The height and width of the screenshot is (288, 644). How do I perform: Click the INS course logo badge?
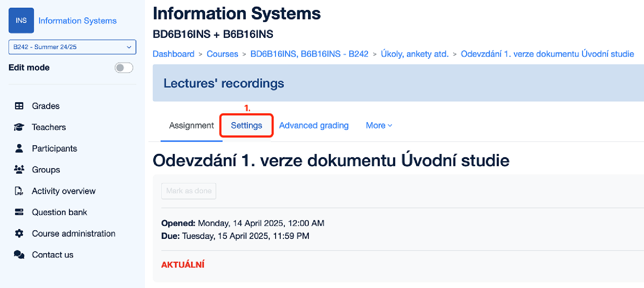click(x=21, y=20)
